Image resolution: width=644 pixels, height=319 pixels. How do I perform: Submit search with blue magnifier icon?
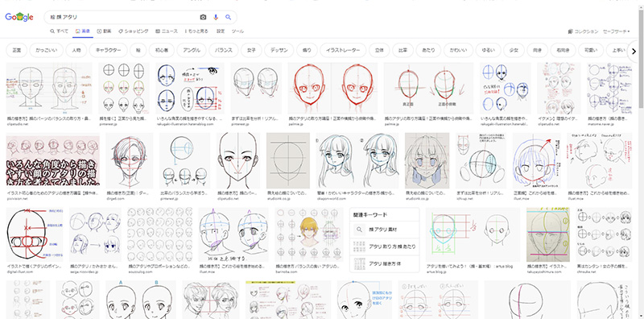(229, 17)
